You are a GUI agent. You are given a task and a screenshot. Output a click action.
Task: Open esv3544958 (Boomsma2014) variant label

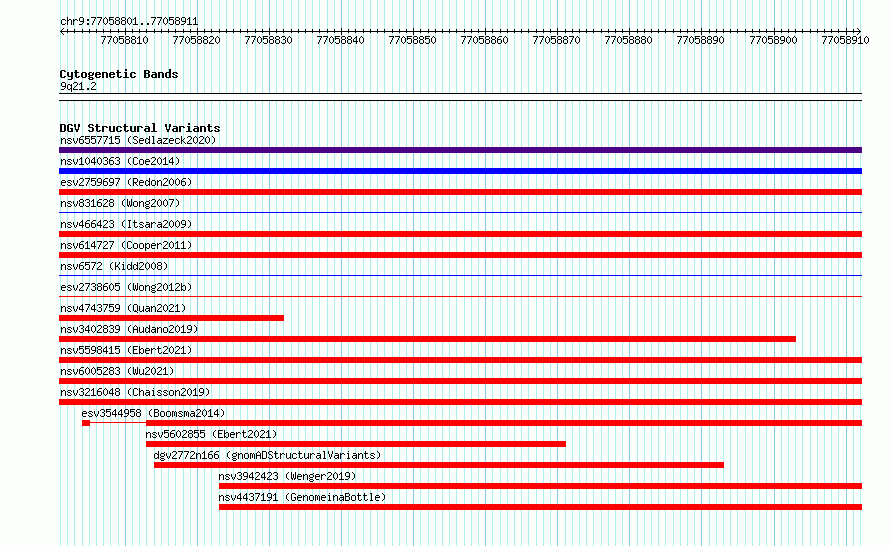coord(153,413)
